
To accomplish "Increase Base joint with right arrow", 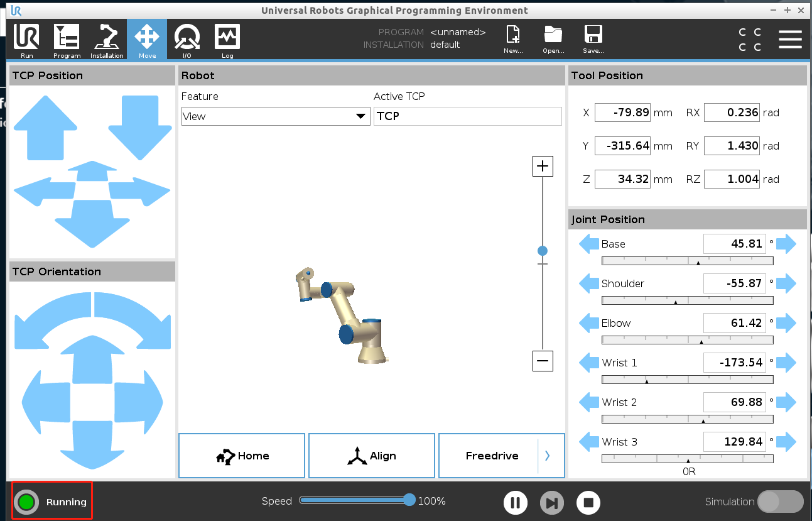I will click(786, 244).
